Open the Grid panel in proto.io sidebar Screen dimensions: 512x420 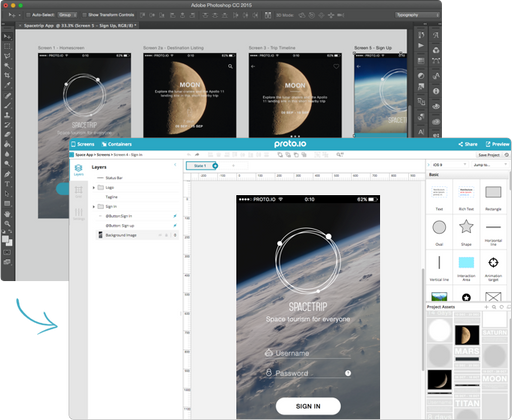(x=79, y=192)
